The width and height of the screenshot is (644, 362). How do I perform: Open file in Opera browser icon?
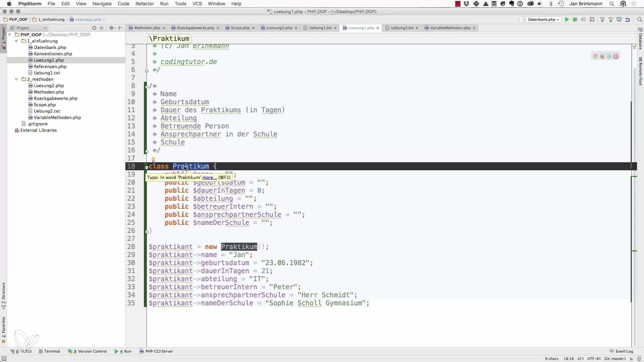(616, 56)
